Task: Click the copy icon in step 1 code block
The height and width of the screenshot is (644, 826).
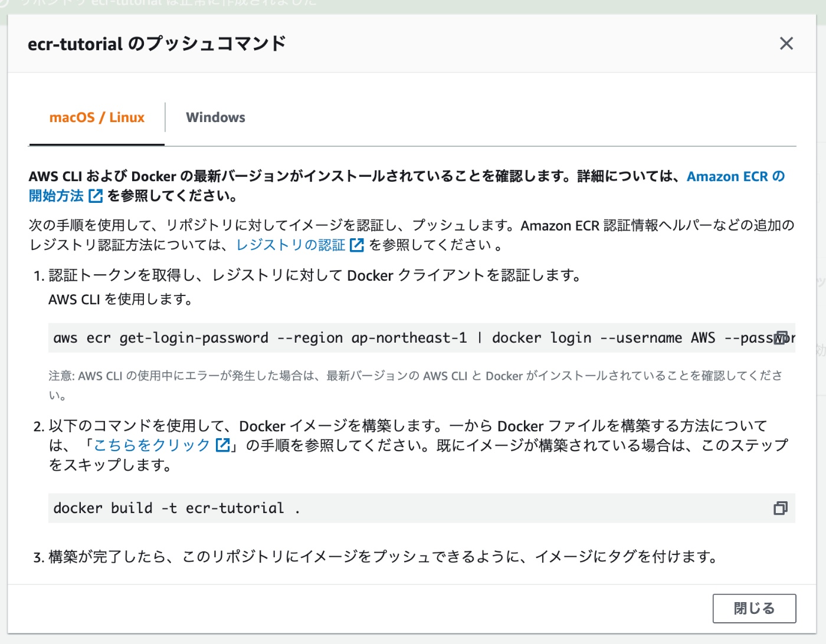Action: point(780,337)
